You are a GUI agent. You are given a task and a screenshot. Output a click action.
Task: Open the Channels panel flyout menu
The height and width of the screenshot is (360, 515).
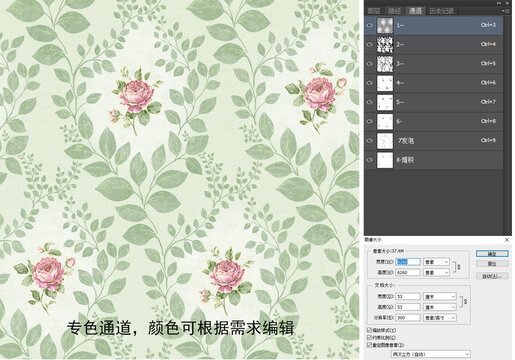(506, 11)
